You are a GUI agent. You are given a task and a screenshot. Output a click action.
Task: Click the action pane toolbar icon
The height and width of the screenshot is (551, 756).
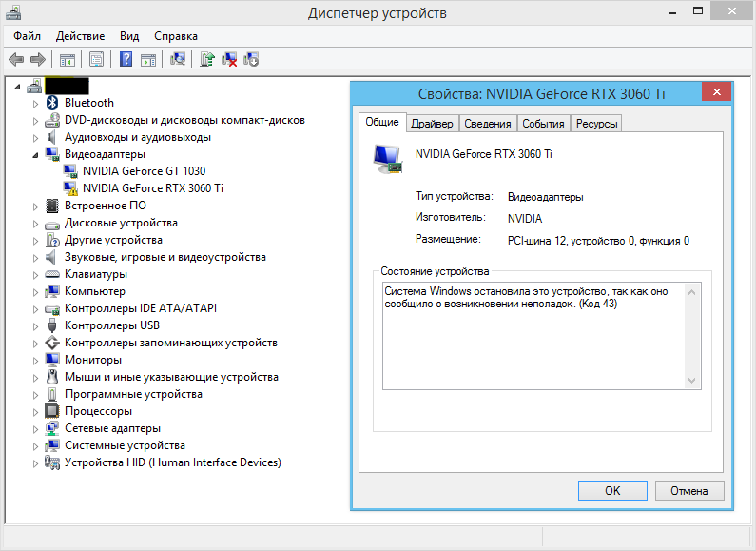point(148,60)
